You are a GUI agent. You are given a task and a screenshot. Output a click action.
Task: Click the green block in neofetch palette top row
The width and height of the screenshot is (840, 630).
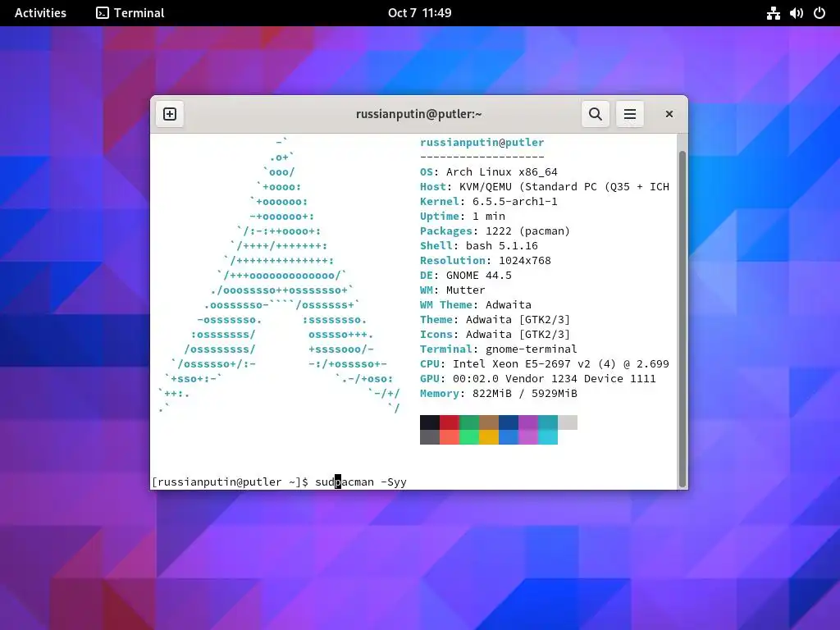coord(469,422)
